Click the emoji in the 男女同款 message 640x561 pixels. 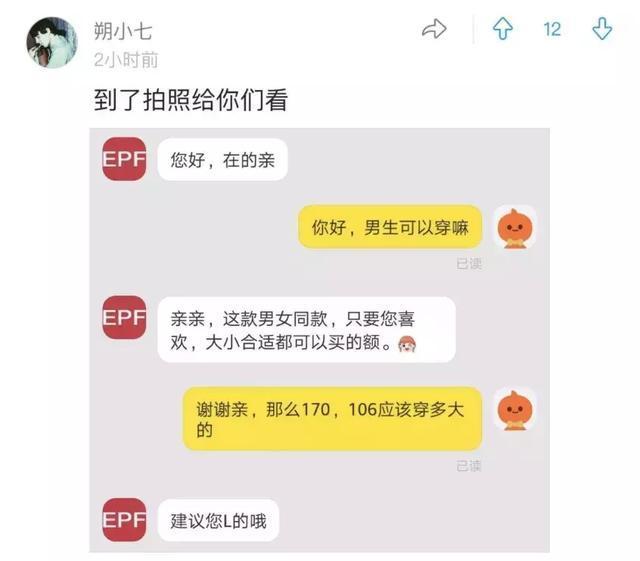point(407,344)
